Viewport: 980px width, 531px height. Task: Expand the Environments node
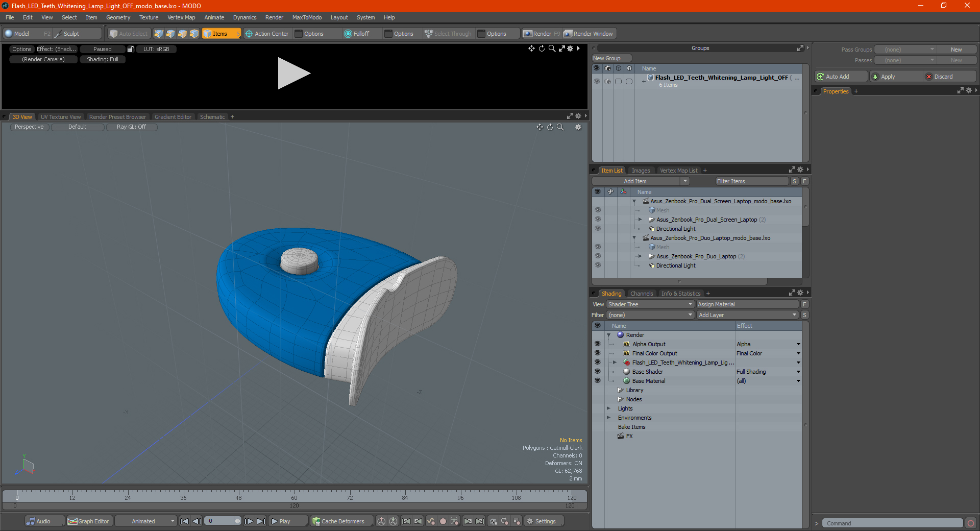coord(608,418)
